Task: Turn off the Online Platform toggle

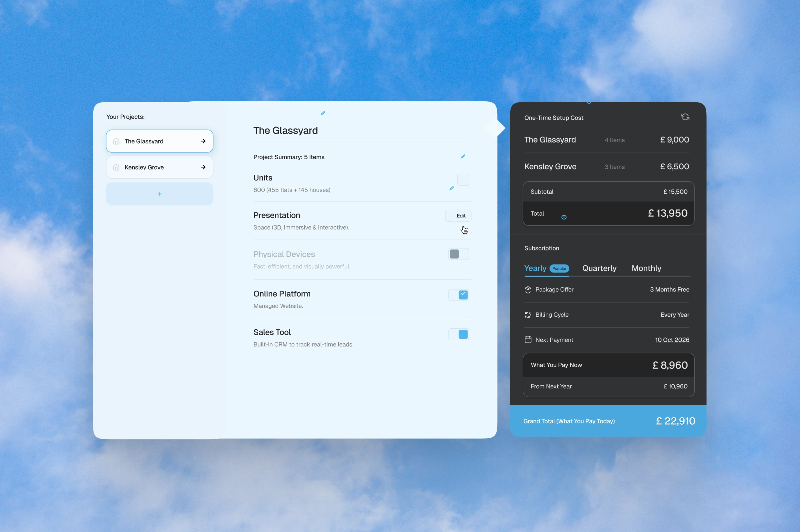Action: click(459, 295)
